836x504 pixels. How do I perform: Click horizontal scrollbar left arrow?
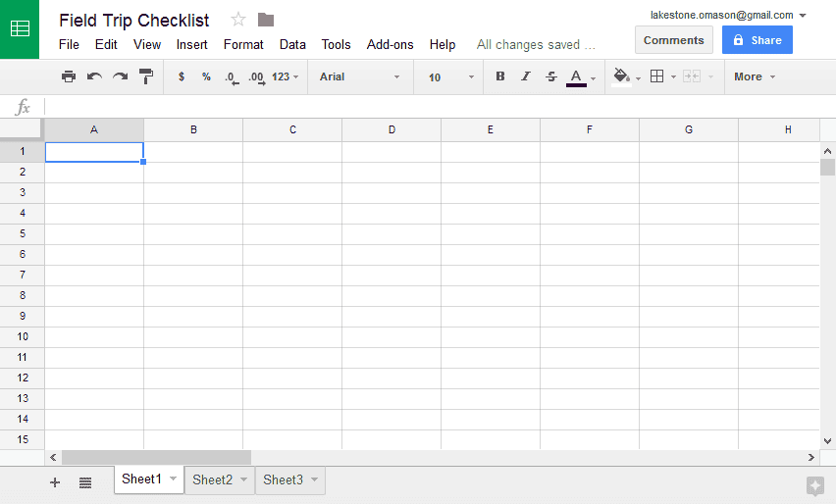coord(53,457)
